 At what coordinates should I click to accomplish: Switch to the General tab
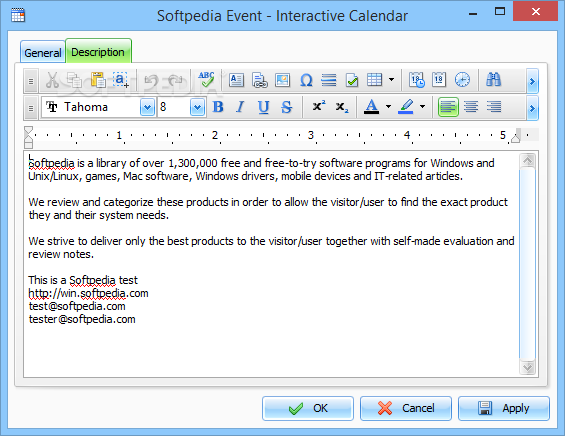[x=43, y=53]
